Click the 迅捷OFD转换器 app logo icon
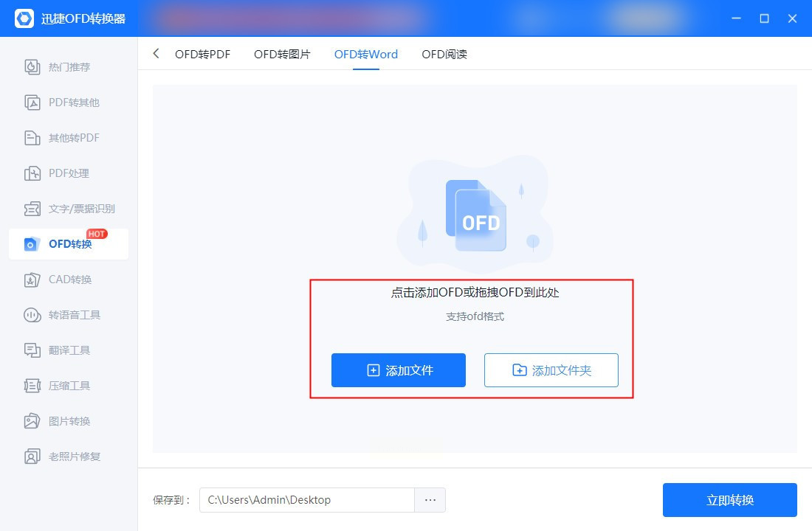The height and width of the screenshot is (531, 812). [24, 18]
